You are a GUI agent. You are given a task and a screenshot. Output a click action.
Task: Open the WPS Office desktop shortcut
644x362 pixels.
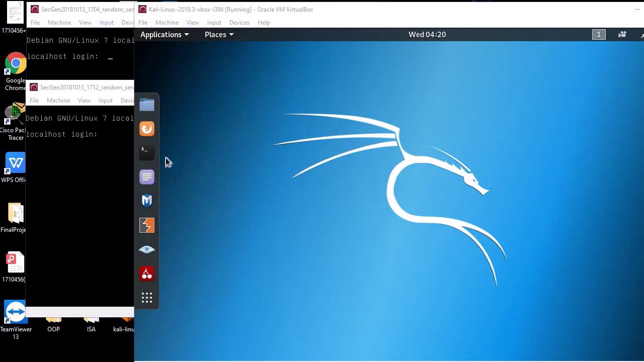point(15,168)
